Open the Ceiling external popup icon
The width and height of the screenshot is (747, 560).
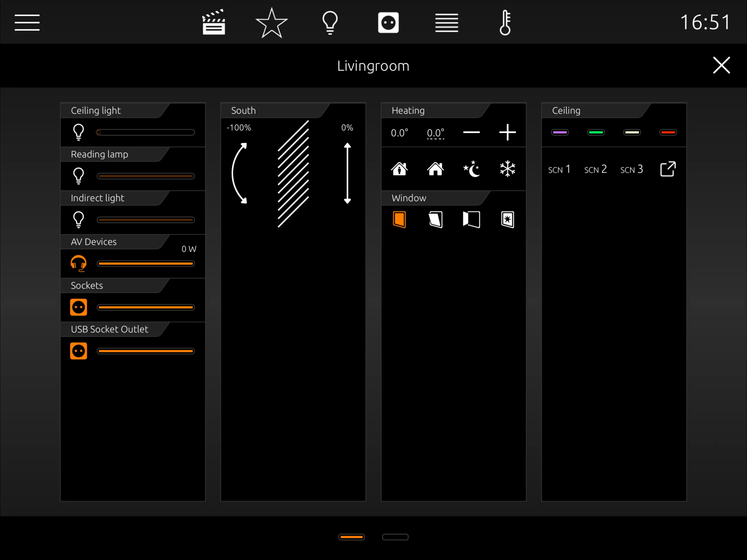click(x=668, y=169)
